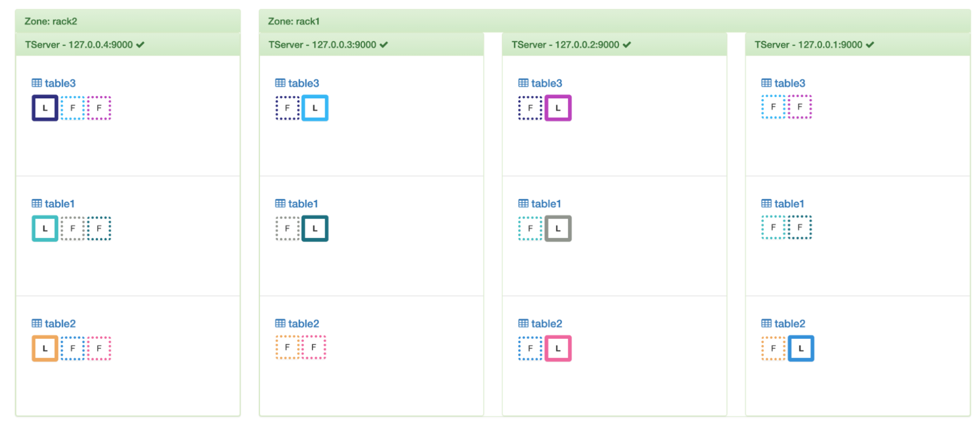Click table3 grid icon under TServer 127.0.0.4
This screenshot has height=444, width=980.
tap(37, 83)
